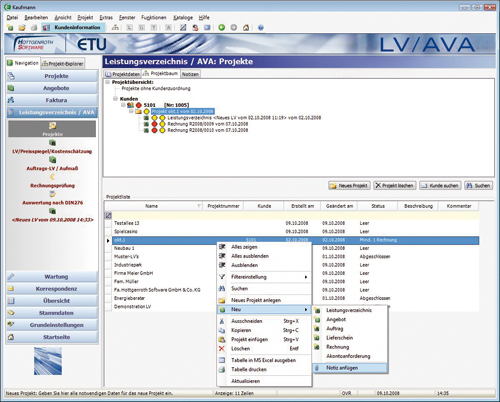
Task: Click the Kundeninformation toolbar button
Action: (74, 27)
